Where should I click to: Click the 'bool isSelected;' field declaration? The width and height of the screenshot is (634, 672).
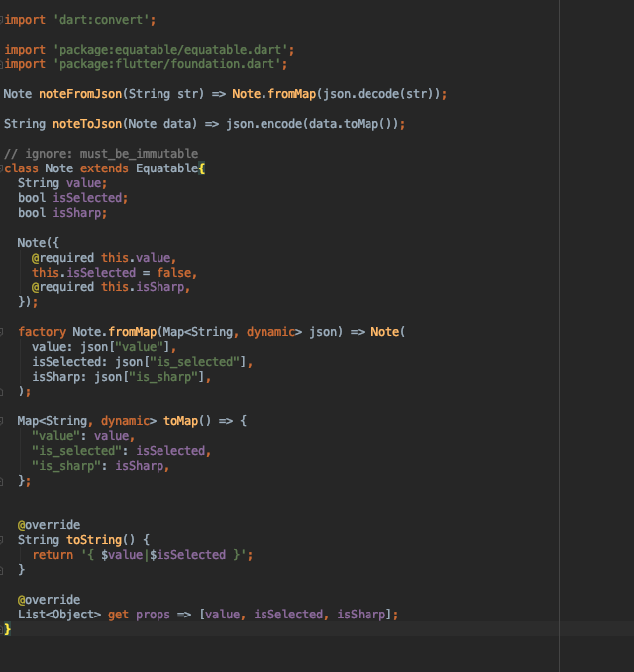[x=73, y=198]
